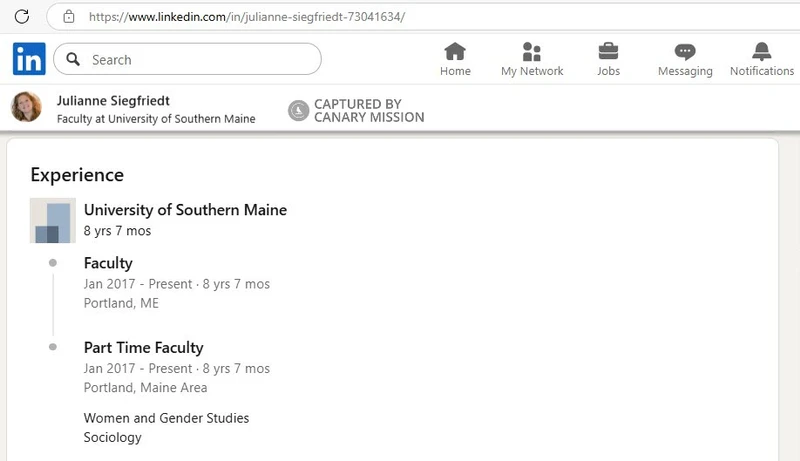Open the Messaging speech bubble icon
The width and height of the screenshot is (800, 461).
(685, 52)
